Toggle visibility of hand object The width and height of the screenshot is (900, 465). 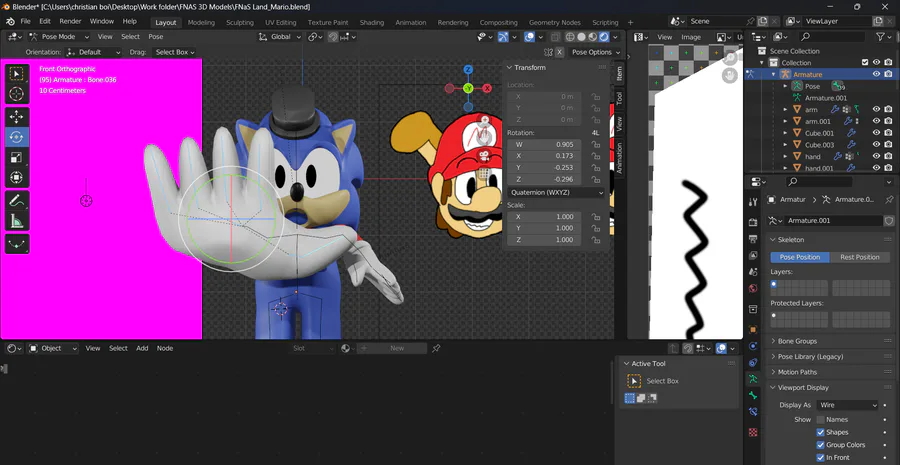click(x=876, y=156)
